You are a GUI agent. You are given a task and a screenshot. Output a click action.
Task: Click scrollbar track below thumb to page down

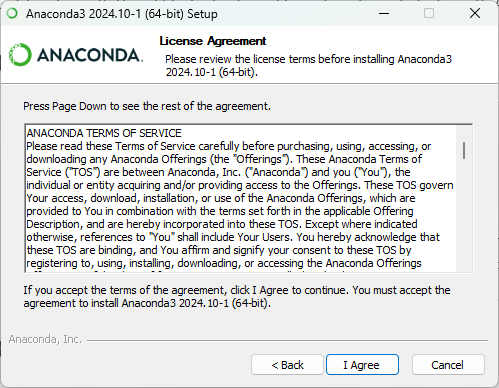pyautogui.click(x=464, y=217)
